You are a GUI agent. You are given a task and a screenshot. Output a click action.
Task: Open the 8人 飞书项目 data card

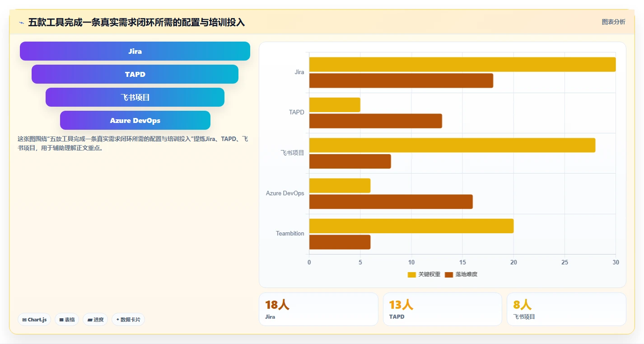click(566, 309)
